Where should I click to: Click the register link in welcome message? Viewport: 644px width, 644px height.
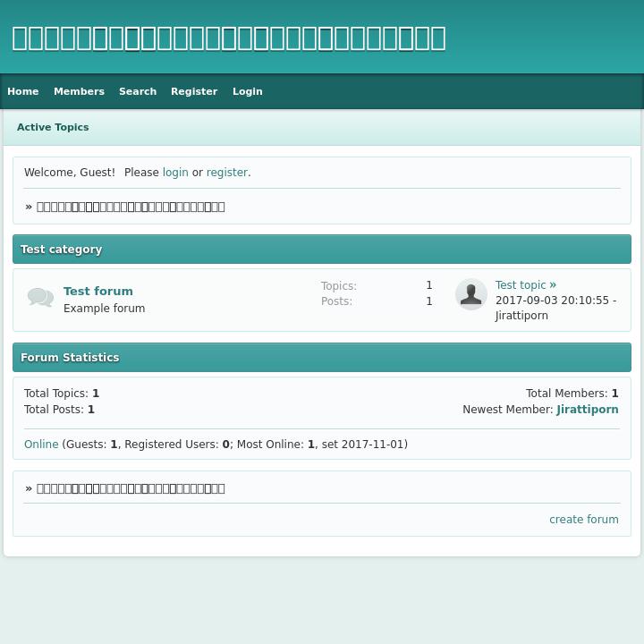(226, 173)
